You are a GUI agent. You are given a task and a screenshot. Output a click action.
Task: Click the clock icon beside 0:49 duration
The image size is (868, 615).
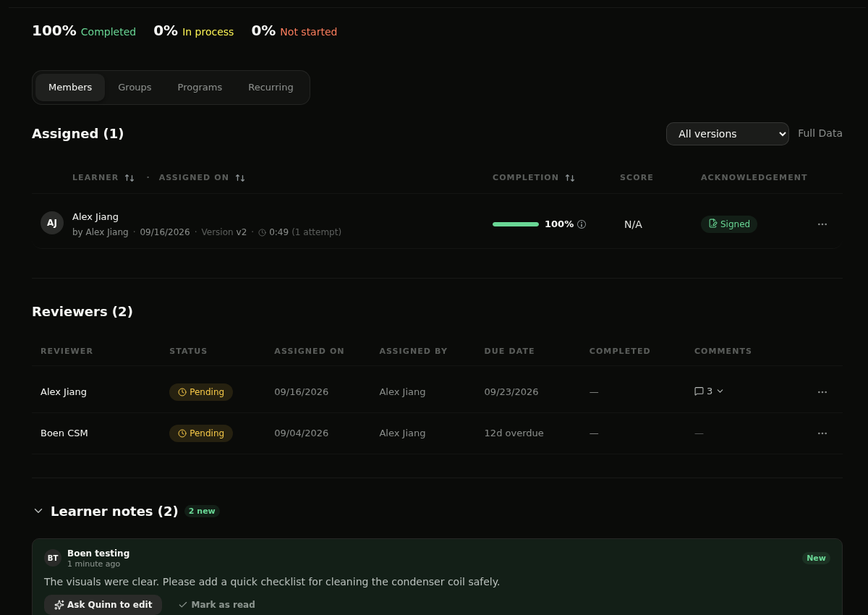[x=262, y=232]
